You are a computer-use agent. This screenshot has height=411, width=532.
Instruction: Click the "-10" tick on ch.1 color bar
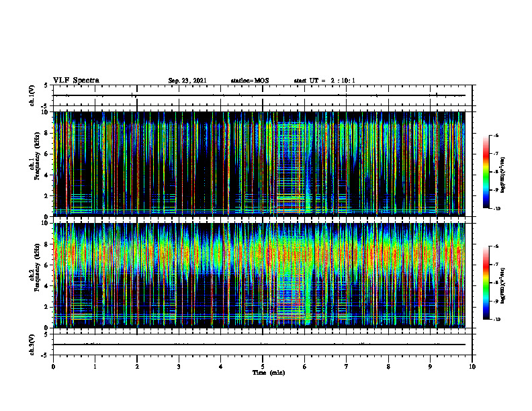pyautogui.click(x=496, y=209)
